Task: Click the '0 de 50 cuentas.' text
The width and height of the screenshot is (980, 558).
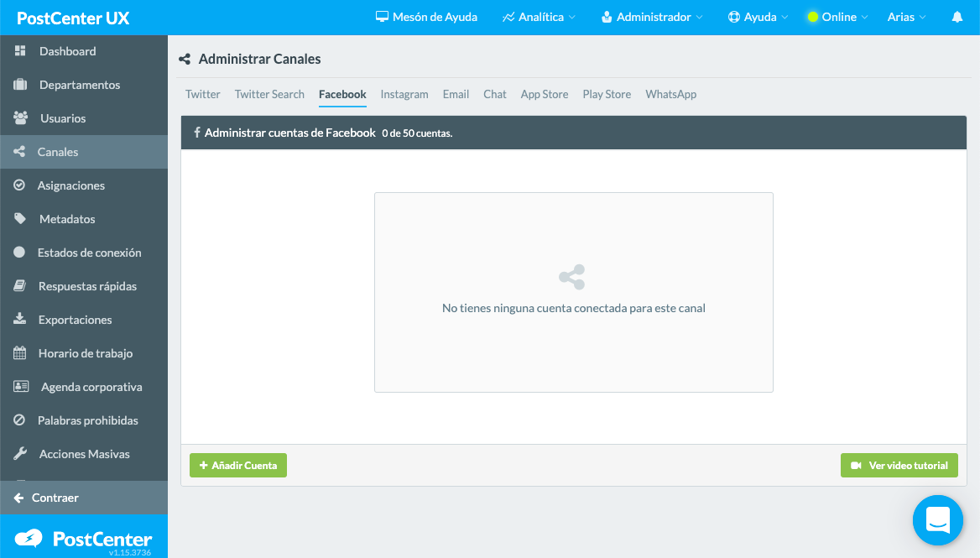Action: point(417,133)
